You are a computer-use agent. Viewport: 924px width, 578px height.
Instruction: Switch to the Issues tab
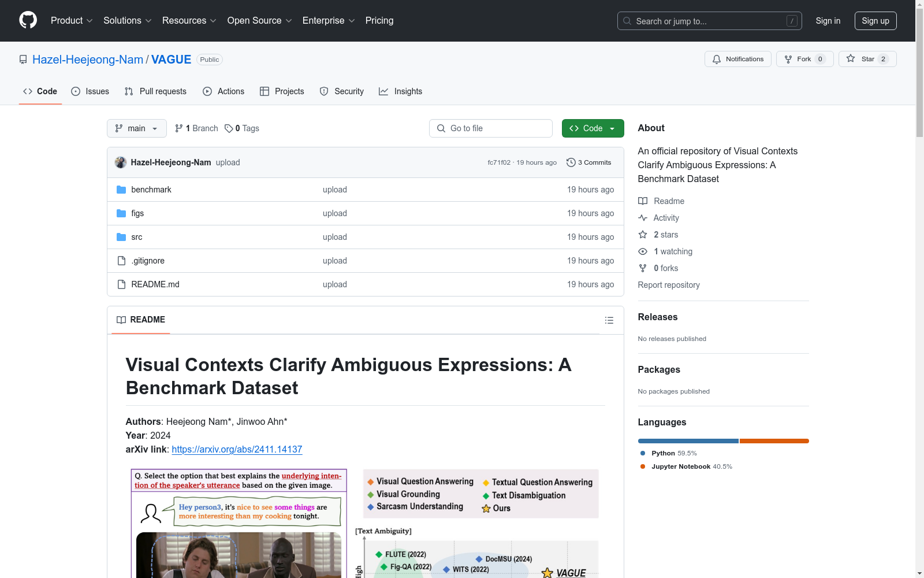tap(90, 91)
